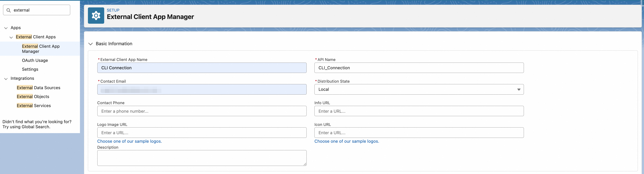Image resolution: width=644 pixels, height=174 pixels.
Task: Open Settings under External Client Apps
Action: pyautogui.click(x=30, y=69)
